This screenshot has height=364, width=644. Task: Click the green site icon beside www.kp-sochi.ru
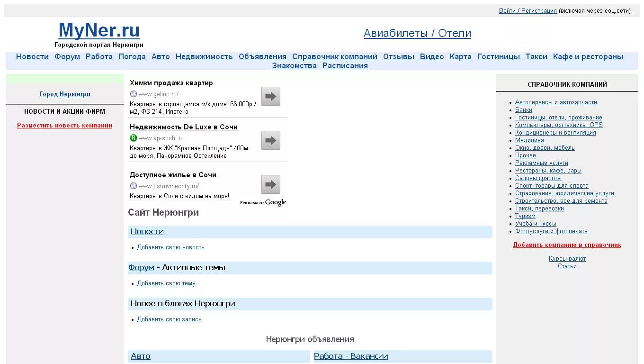point(133,138)
